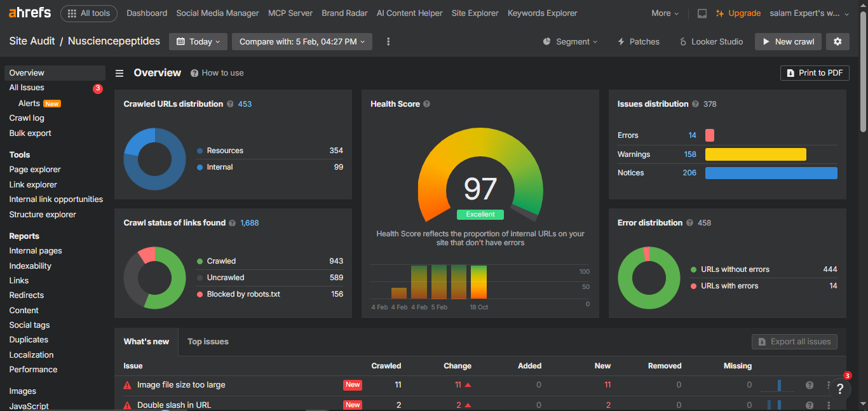868x411 pixels.
Task: Open the Compare with: 5 Feb dropdown
Action: pyautogui.click(x=302, y=42)
